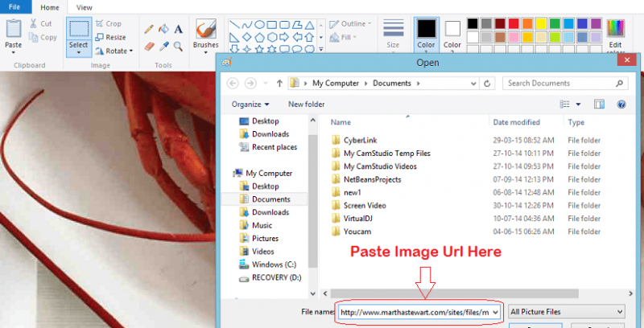This screenshot has width=644, height=328.
Task: Select the CyberLink folder
Action: click(360, 140)
